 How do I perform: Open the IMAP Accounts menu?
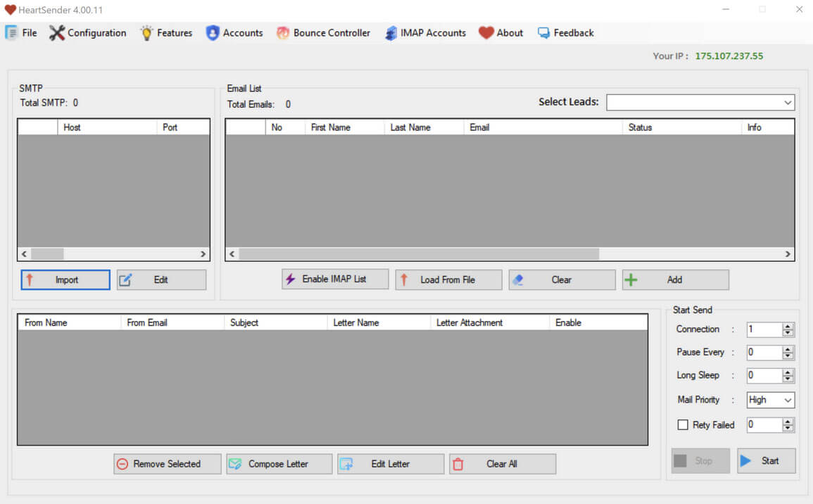click(x=425, y=32)
